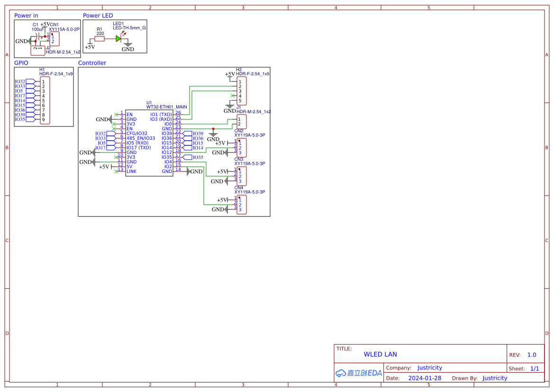The image size is (554, 392).
Task: Click the green LED1 symbol
Action: click(x=118, y=39)
